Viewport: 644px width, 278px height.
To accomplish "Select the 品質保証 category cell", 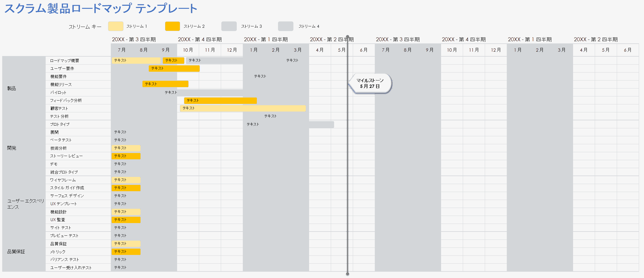I will coord(24,252).
